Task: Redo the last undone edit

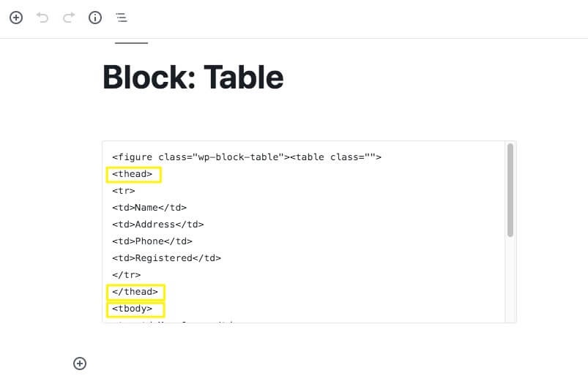Action: [x=69, y=18]
